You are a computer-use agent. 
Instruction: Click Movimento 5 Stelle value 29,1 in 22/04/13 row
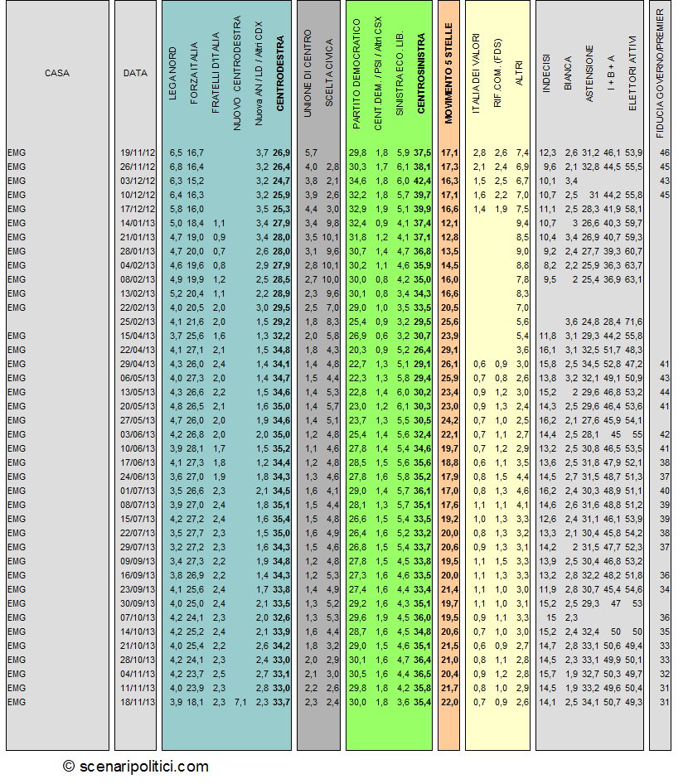point(449,350)
